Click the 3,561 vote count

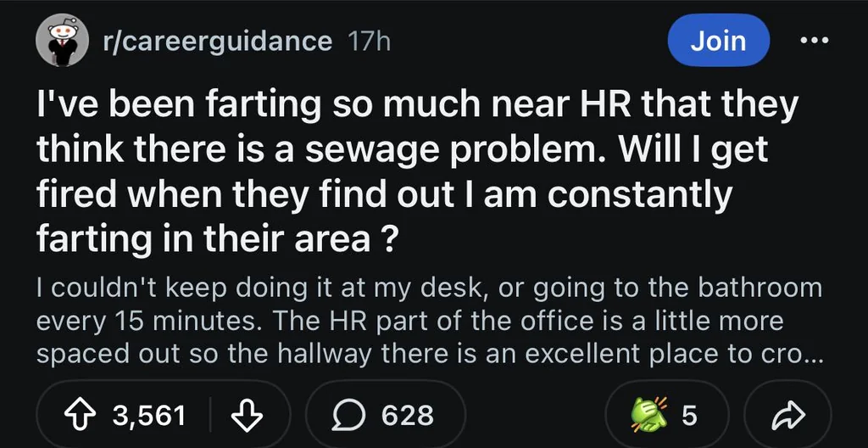pyautogui.click(x=147, y=415)
